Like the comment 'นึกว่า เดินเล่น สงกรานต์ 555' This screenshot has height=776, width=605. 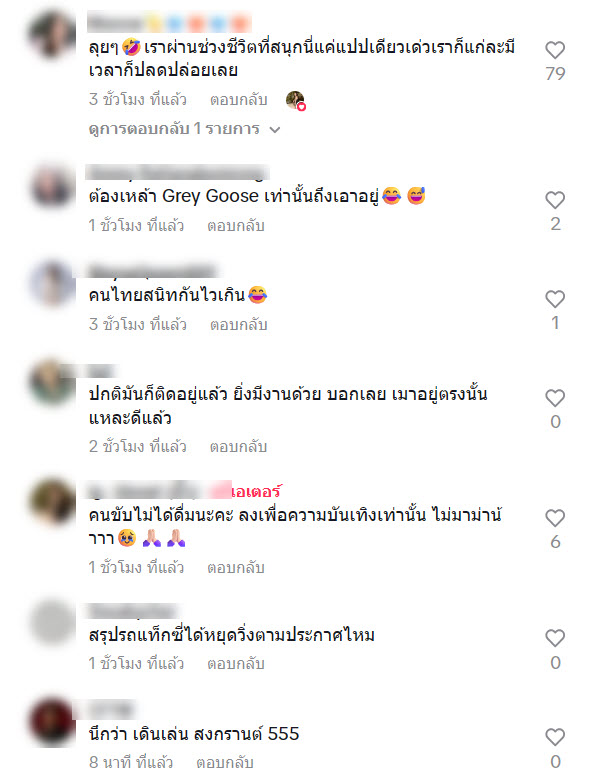pos(555,737)
